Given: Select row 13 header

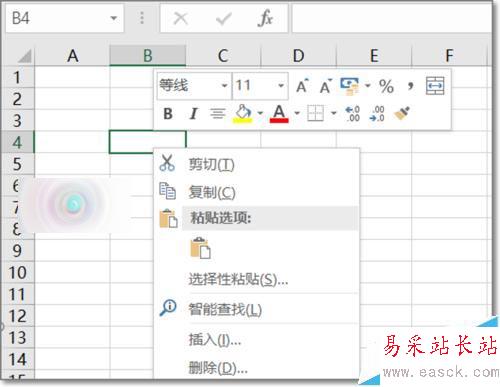Looking at the screenshot, I should [x=17, y=338].
